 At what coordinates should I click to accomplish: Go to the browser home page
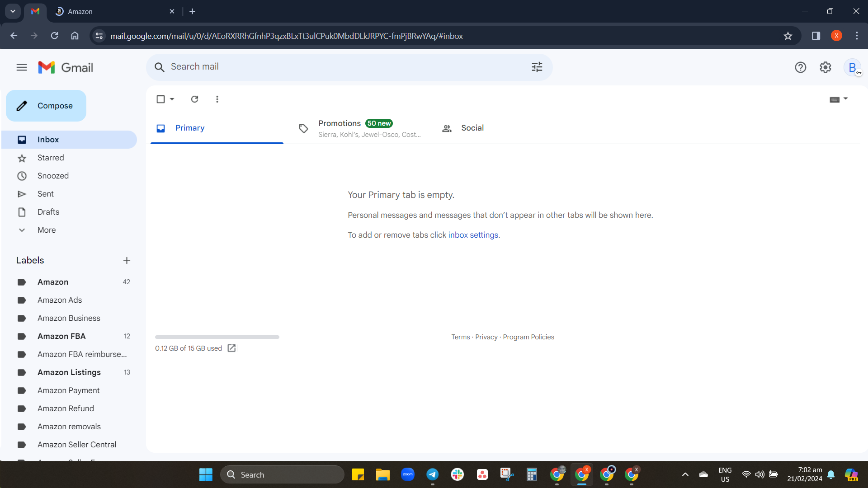(75, 36)
